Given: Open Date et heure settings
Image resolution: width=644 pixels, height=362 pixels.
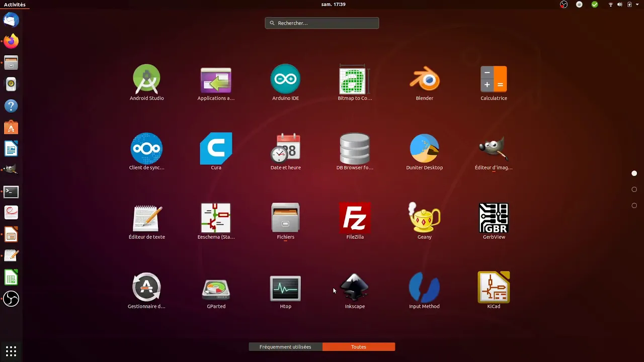Looking at the screenshot, I should pos(285,152).
